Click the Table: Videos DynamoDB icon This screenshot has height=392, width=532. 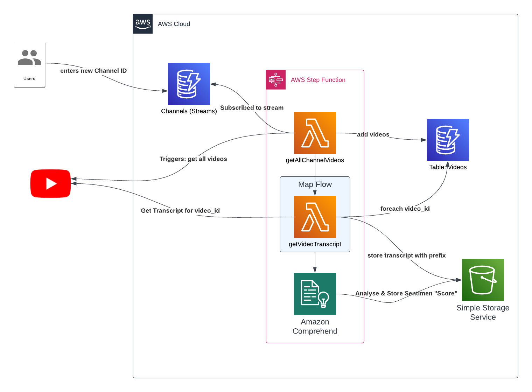448,140
